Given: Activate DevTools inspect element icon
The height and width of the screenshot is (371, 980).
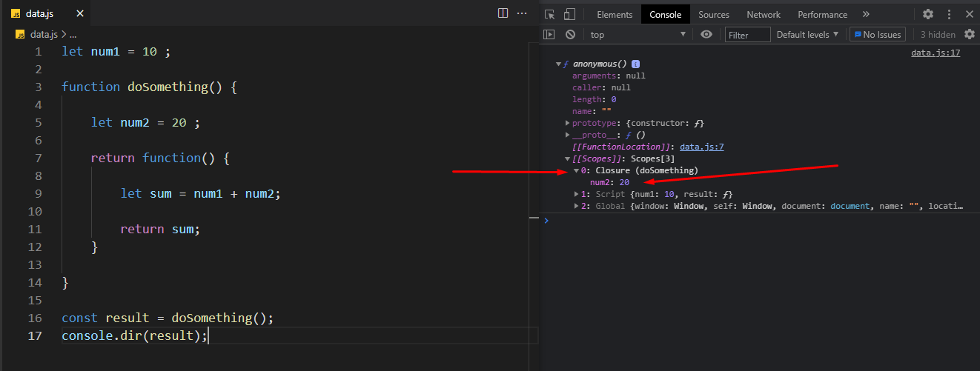Looking at the screenshot, I should click(x=549, y=14).
